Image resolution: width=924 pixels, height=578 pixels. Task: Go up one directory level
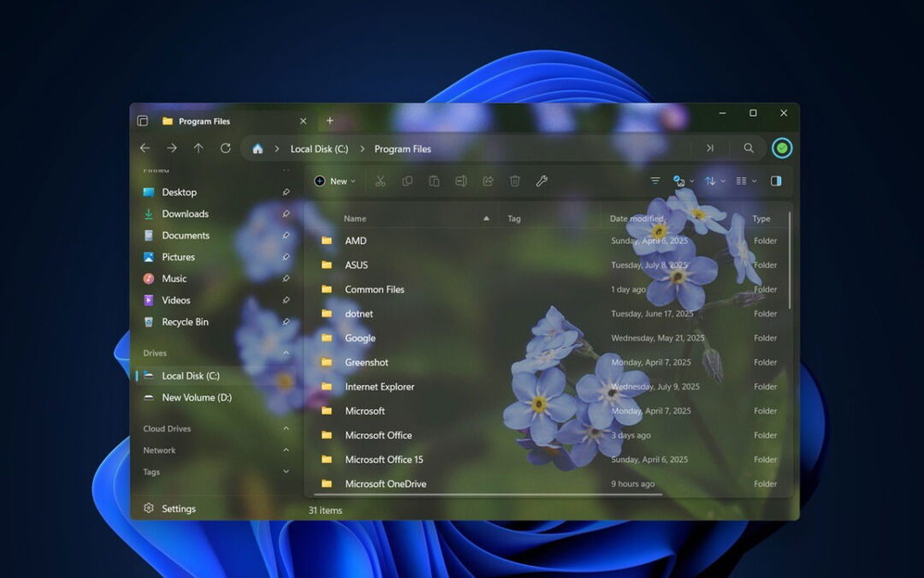point(198,148)
